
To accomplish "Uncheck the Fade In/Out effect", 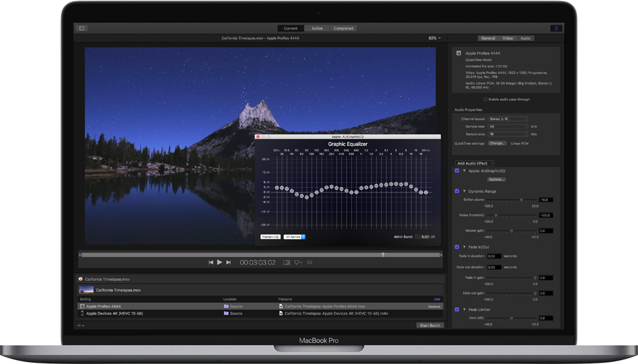I will coord(457,247).
